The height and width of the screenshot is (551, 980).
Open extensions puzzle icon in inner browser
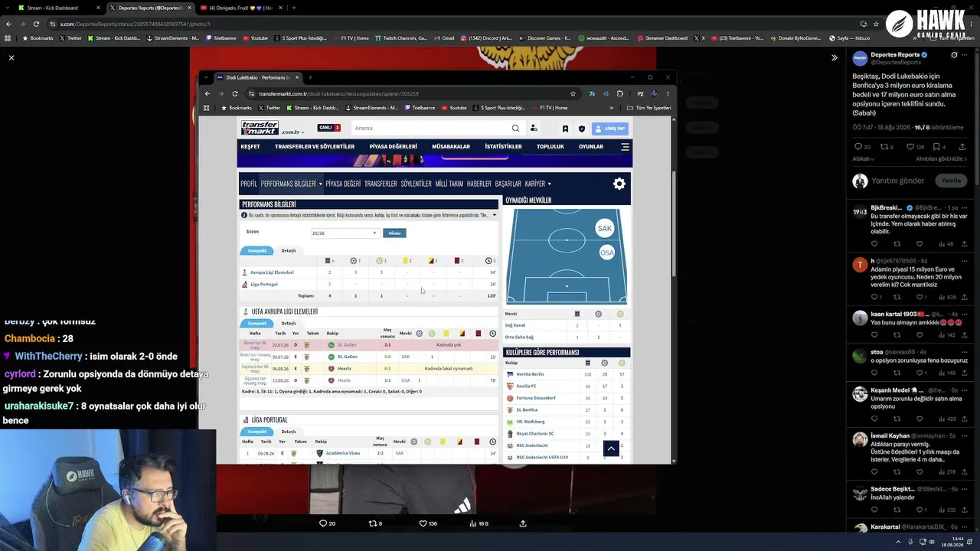coord(619,94)
